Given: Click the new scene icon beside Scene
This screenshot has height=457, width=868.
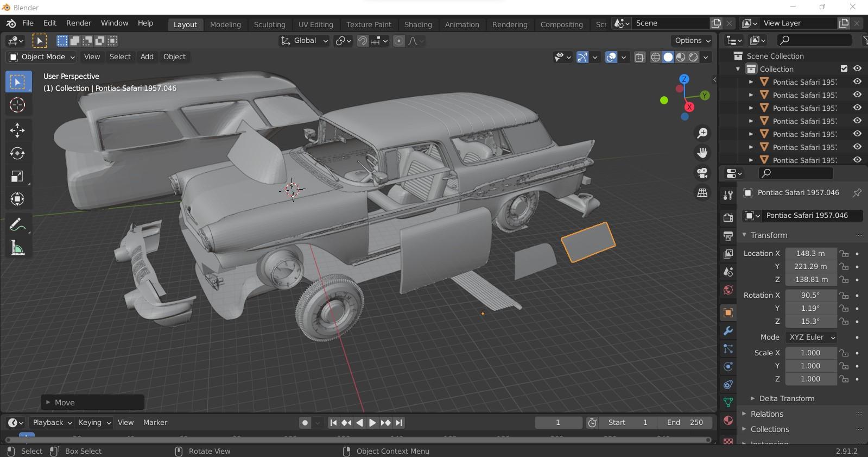Looking at the screenshot, I should (717, 23).
